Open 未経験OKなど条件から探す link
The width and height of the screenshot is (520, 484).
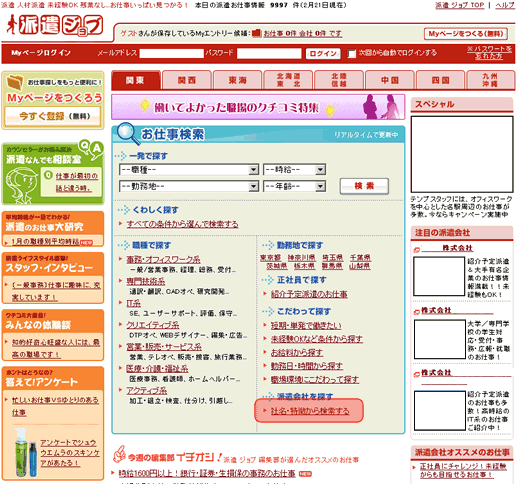tap(317, 339)
